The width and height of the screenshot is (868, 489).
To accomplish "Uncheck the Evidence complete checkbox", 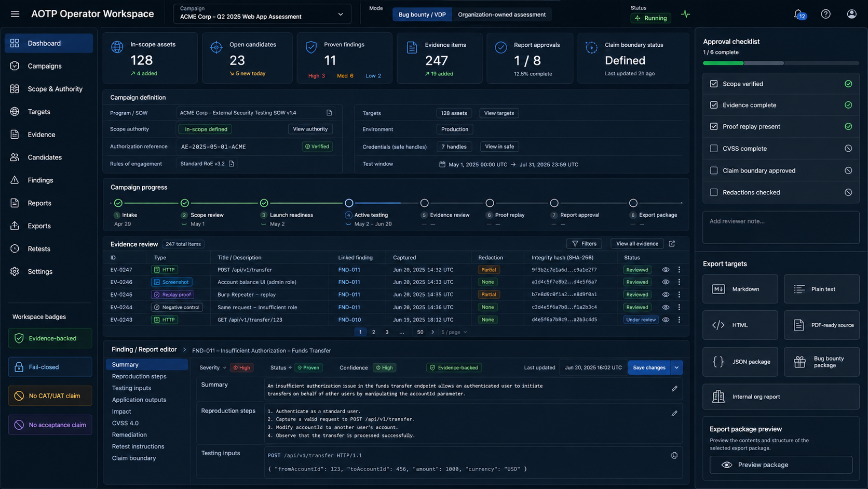I will (714, 105).
